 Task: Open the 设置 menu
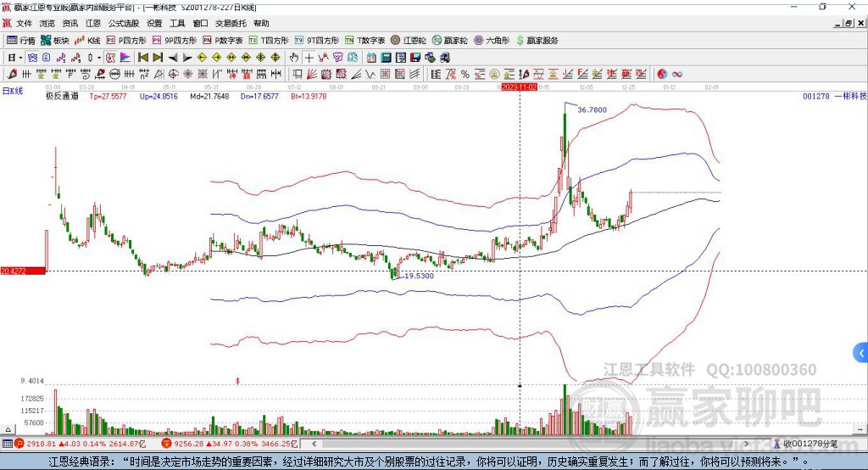154,23
